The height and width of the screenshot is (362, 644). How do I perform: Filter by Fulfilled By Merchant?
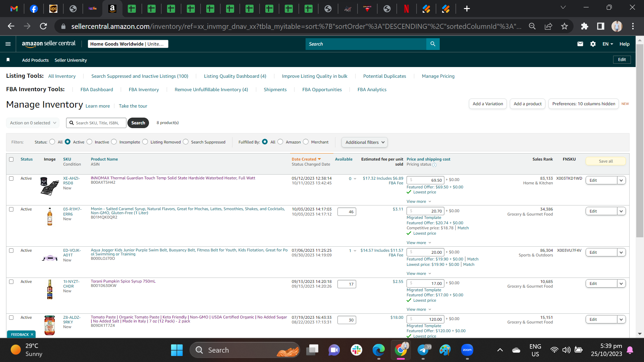tap(306, 142)
